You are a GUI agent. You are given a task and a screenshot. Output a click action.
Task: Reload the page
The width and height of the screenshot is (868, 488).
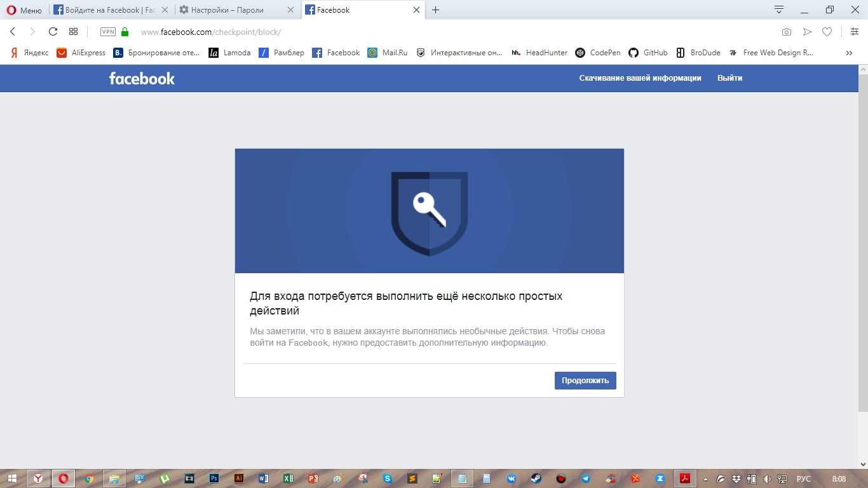[x=53, y=32]
